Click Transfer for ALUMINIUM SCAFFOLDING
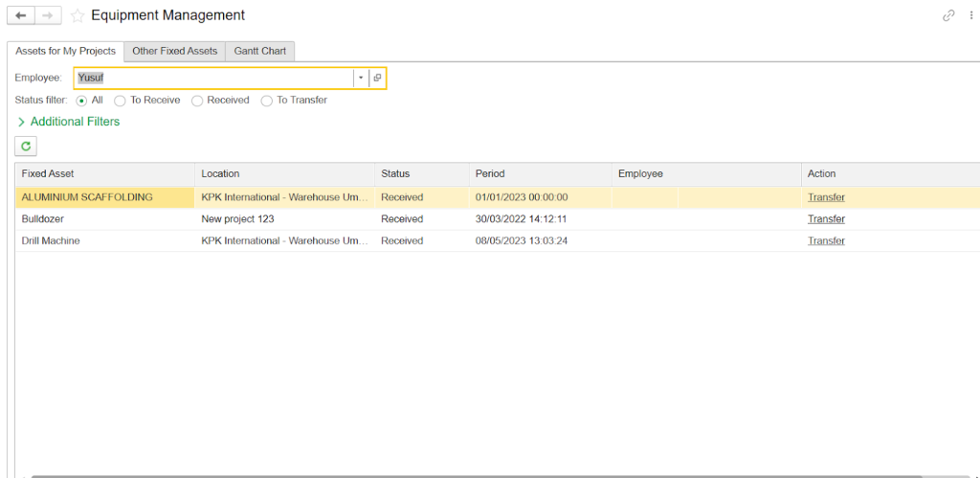Image resolution: width=980 pixels, height=478 pixels. tap(826, 197)
